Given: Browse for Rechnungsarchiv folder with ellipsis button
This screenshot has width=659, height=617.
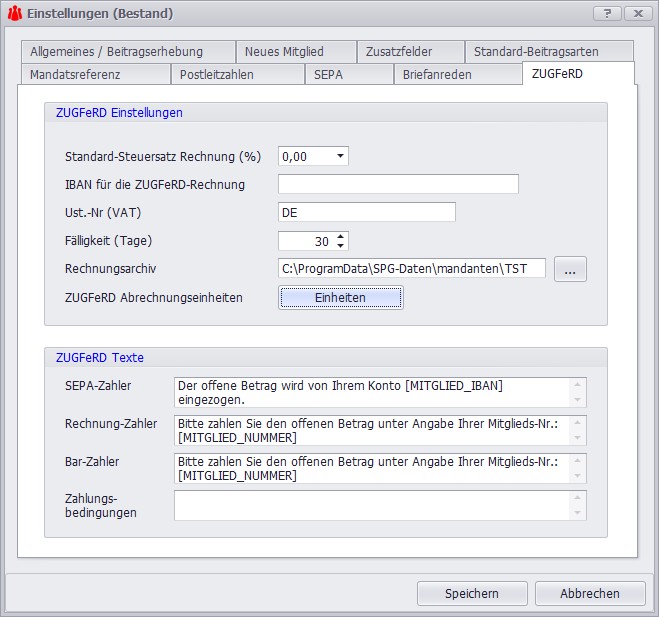Looking at the screenshot, I should (x=569, y=269).
